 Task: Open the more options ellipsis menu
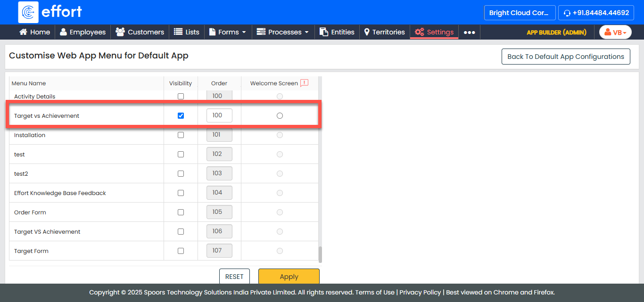click(469, 32)
